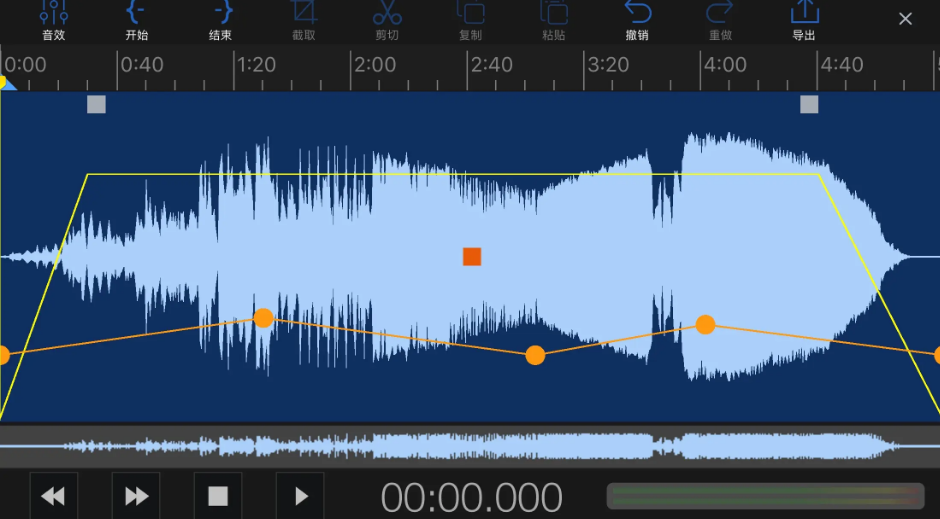The image size is (940, 519).
Task: Stop audio playback
Action: (x=218, y=496)
